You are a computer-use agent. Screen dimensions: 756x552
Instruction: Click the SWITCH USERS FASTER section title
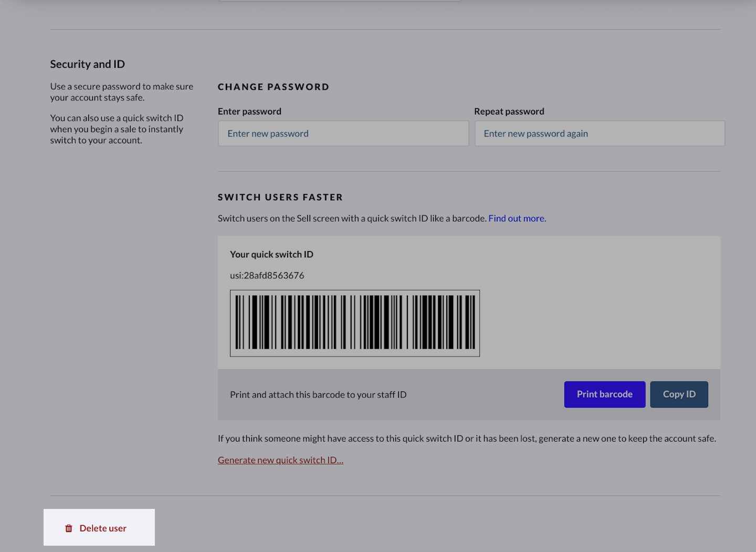[x=280, y=197]
